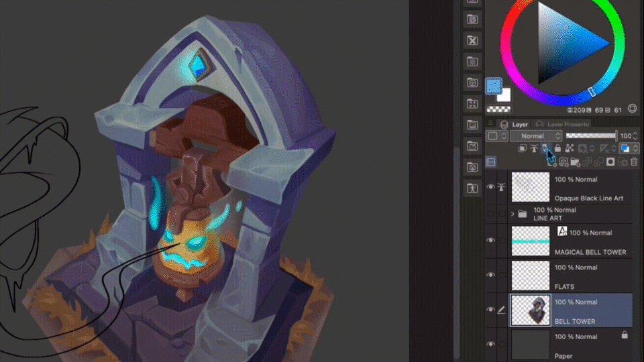644x362 pixels.
Task: Click the hue ring handle on color wheel
Action: pyautogui.click(x=592, y=92)
